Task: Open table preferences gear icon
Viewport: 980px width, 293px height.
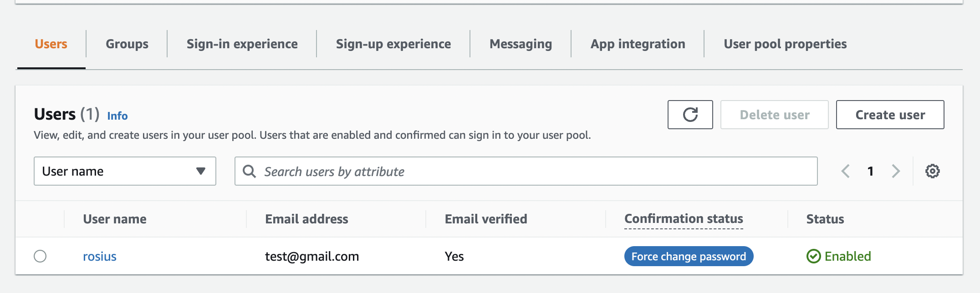Action: 932,171
